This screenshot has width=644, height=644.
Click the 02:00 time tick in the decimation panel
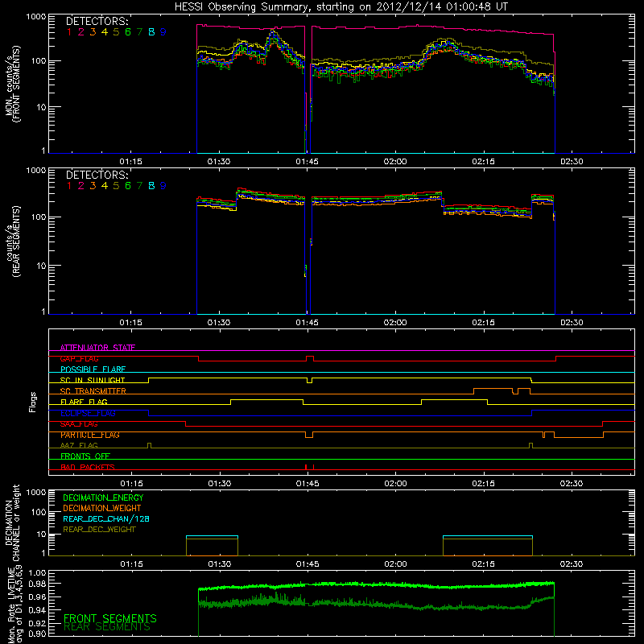tap(395, 564)
